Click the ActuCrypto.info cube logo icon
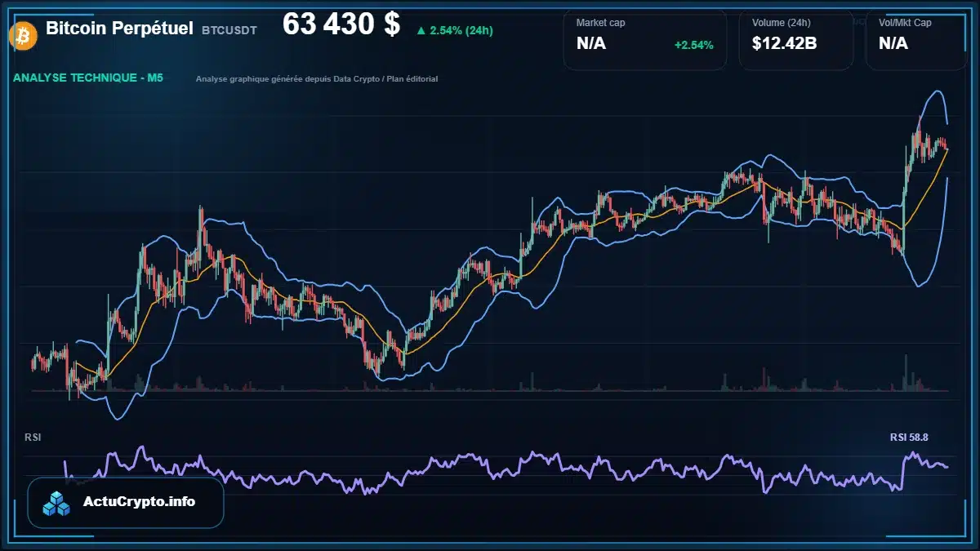The height and width of the screenshot is (551, 980). (57, 503)
